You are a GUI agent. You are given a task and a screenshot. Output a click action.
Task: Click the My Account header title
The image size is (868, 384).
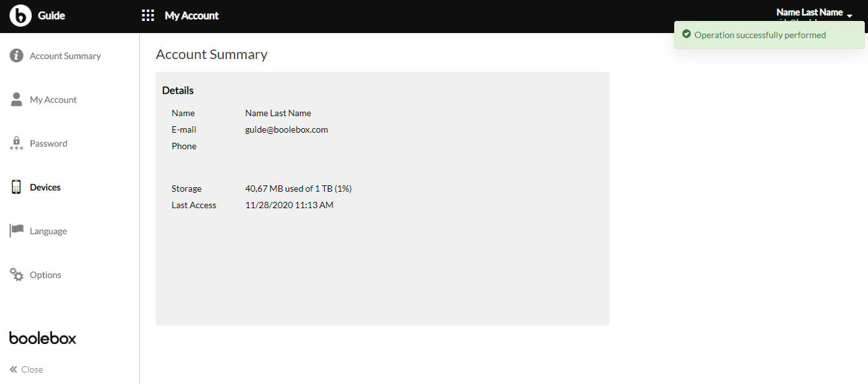tap(191, 16)
